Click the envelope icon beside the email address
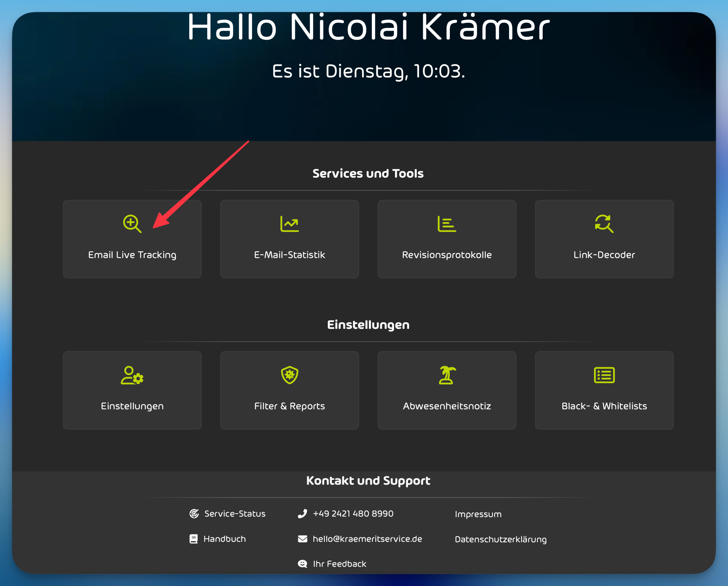Viewport: 728px width, 586px height. click(302, 539)
